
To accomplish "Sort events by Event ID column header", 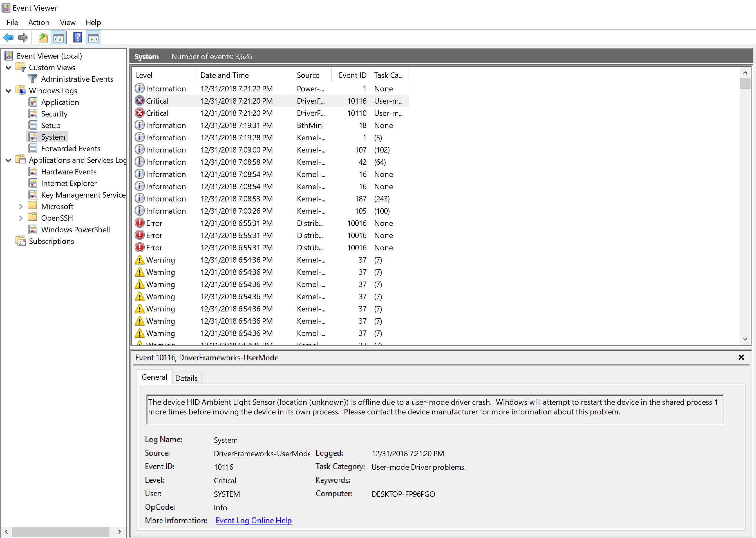I will tap(352, 75).
